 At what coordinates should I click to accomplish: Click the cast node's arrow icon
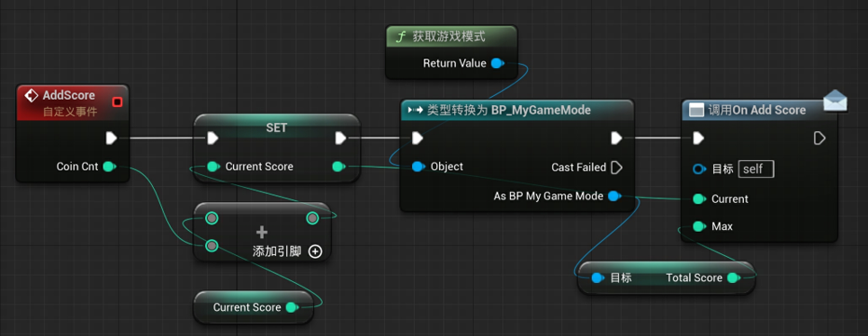(x=416, y=111)
